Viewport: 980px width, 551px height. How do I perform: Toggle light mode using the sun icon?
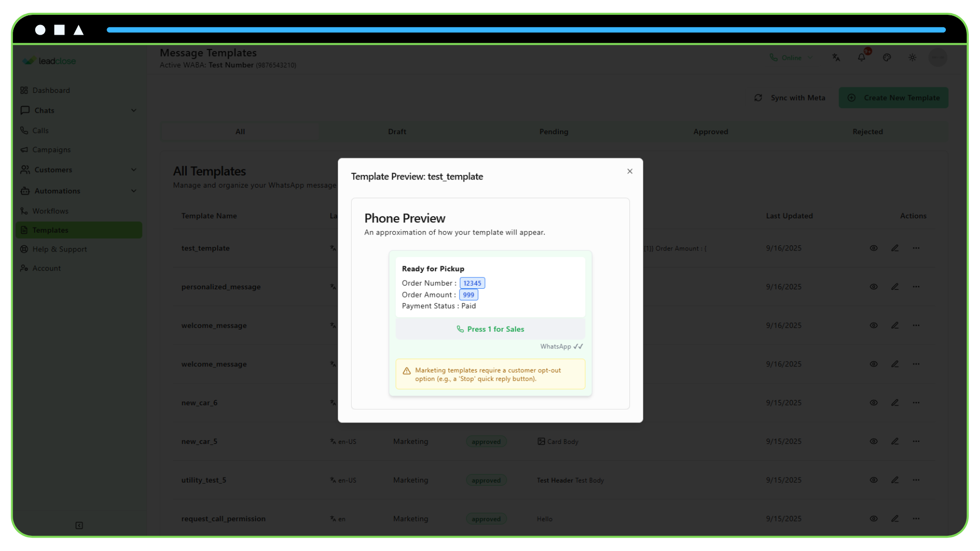[x=913, y=57]
